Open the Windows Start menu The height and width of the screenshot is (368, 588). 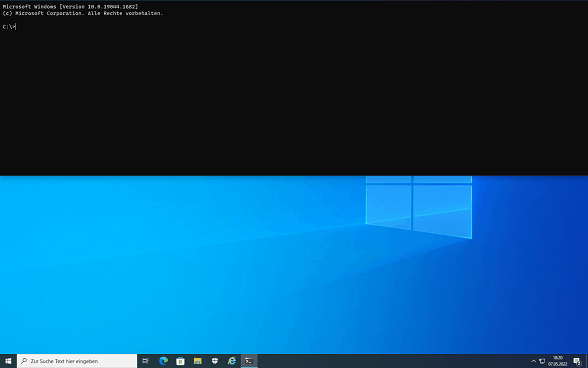(8, 361)
